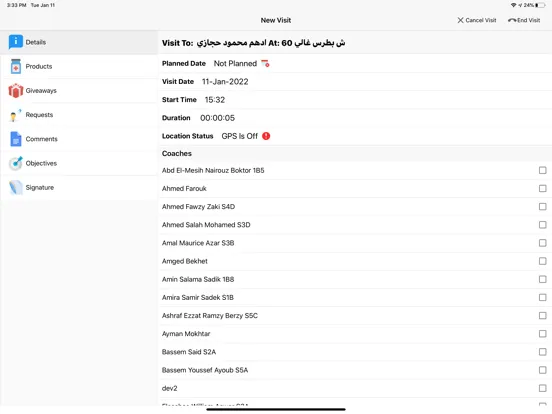
Task: Tap the Wi-Fi indicator in status bar
Action: 514,5
